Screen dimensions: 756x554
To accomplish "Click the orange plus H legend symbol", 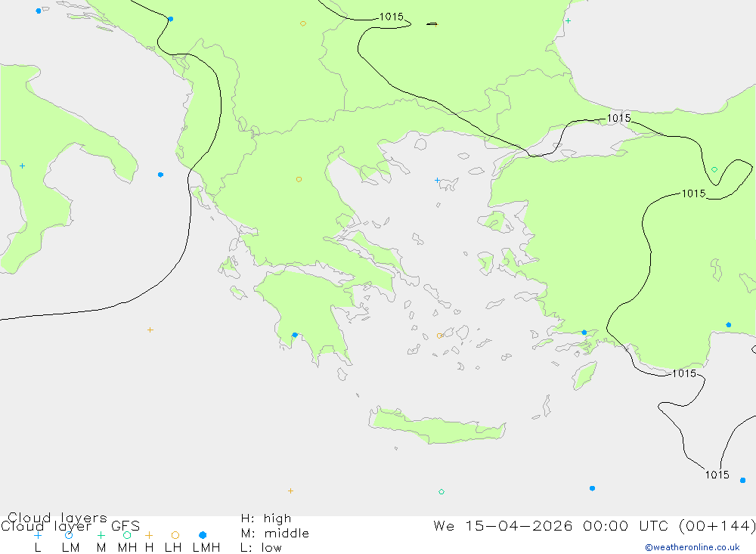I will click(x=149, y=535).
